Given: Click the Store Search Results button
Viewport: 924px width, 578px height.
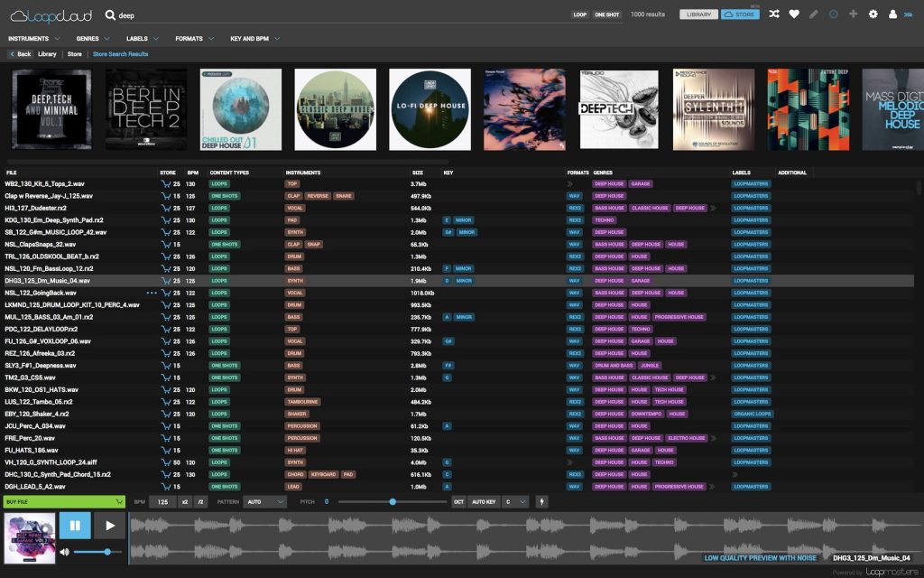Looking at the screenshot, I should point(120,54).
